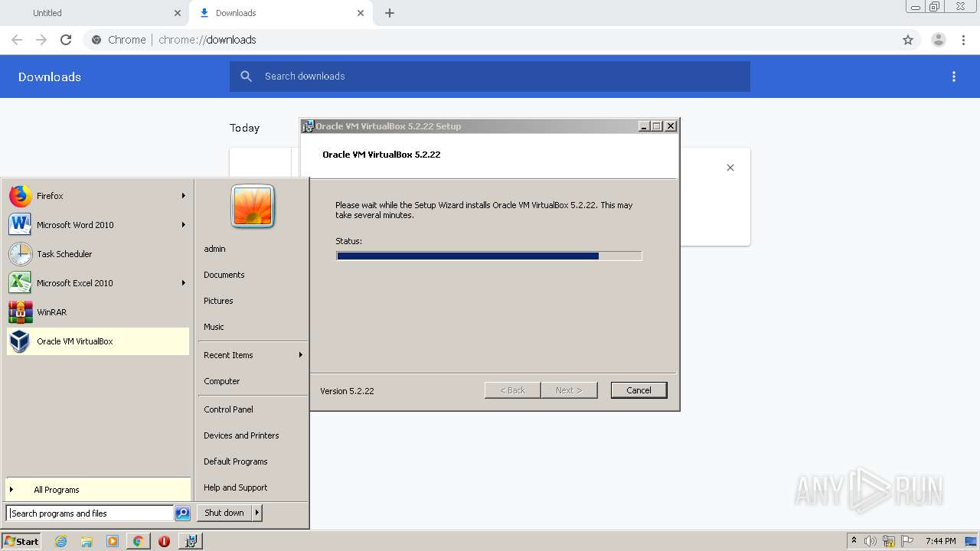This screenshot has width=980, height=551.
Task: Click the Search programs and files box
Action: pyautogui.click(x=90, y=514)
